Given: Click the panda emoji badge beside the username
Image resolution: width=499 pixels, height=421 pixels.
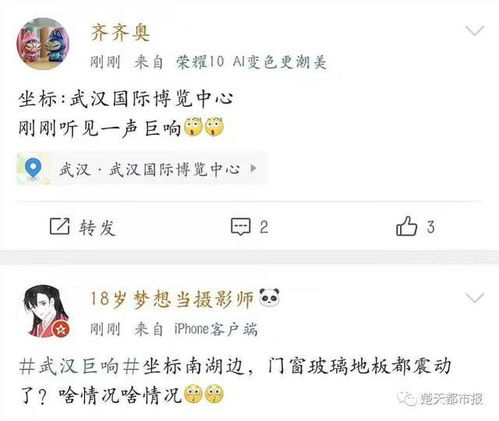Looking at the screenshot, I should [269, 297].
